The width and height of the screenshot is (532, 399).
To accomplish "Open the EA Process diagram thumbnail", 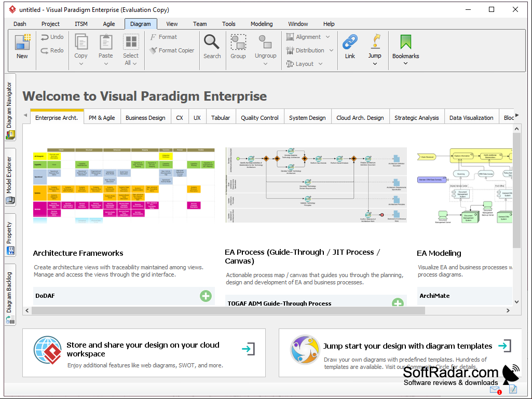I will point(316,185).
